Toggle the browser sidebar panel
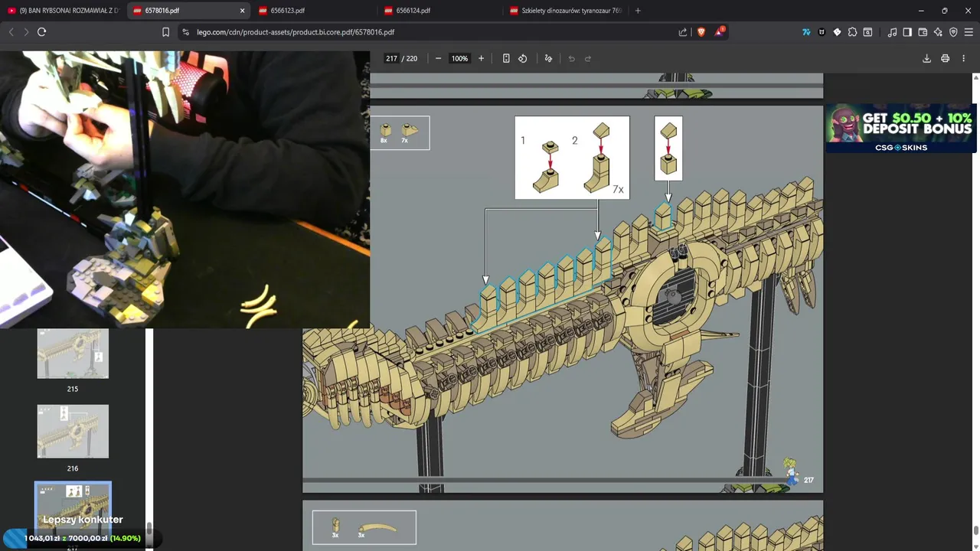 click(x=907, y=32)
